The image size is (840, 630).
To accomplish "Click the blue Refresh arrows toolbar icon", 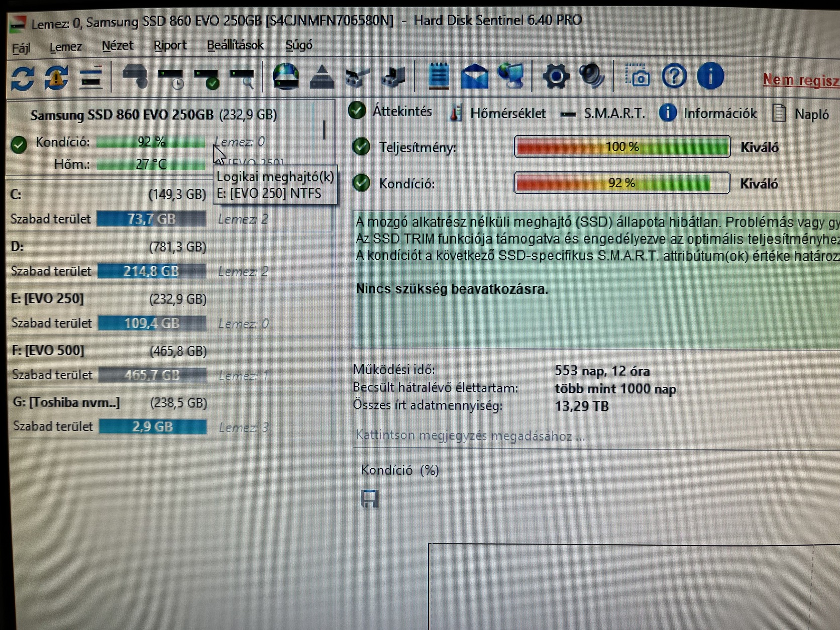I will click(x=23, y=78).
